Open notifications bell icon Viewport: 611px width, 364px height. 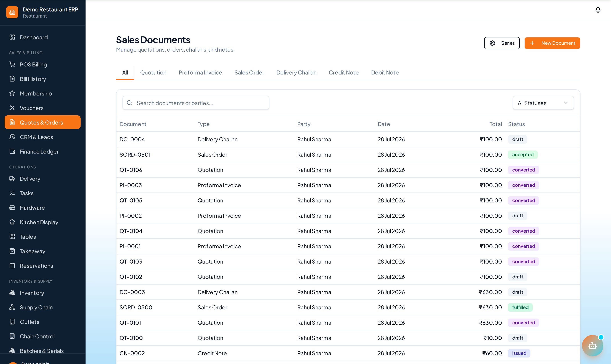598,10
